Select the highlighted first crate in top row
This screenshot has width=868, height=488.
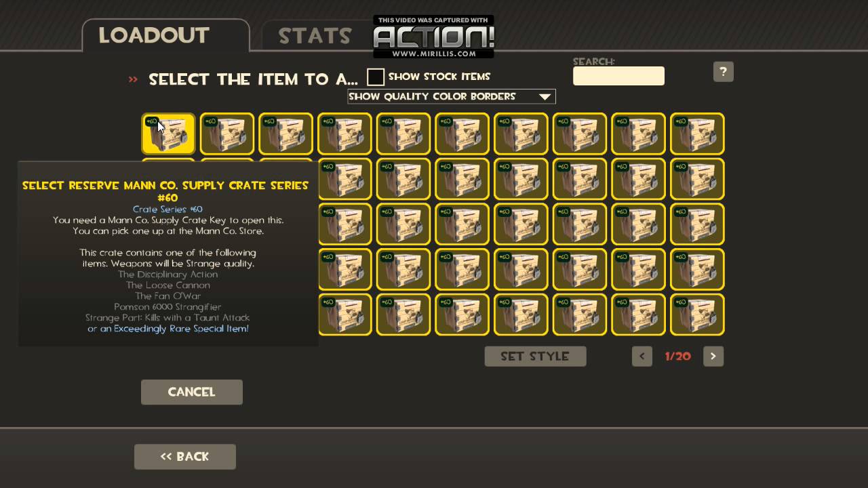pyautogui.click(x=168, y=134)
